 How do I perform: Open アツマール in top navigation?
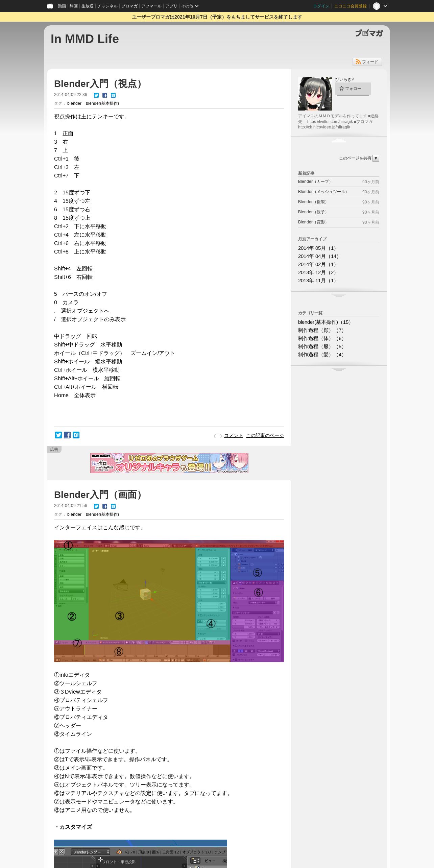pyautogui.click(x=151, y=6)
